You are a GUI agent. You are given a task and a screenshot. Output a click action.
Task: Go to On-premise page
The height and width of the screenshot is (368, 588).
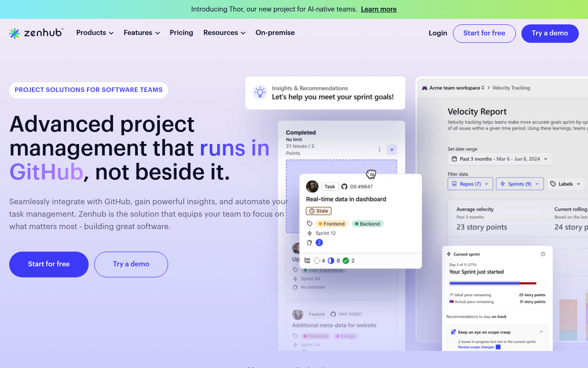pyautogui.click(x=275, y=33)
